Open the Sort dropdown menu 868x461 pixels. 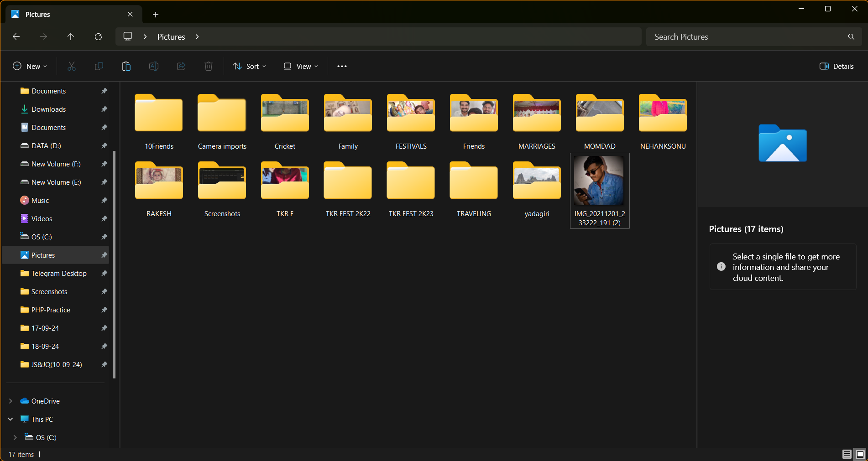point(250,66)
